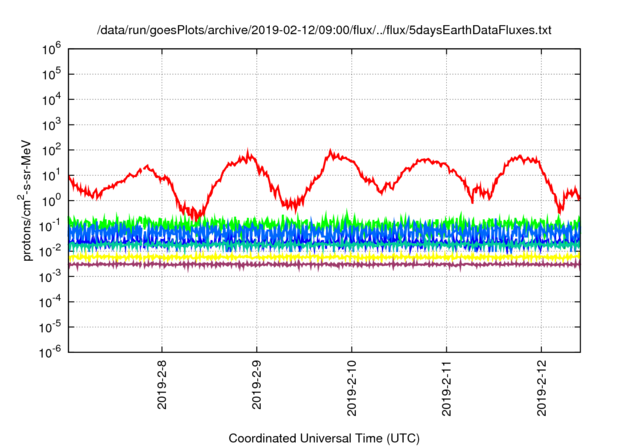The height and width of the screenshot is (448, 640).
Task: Click the 10^-2 y-axis tick label
Action: pos(50,251)
